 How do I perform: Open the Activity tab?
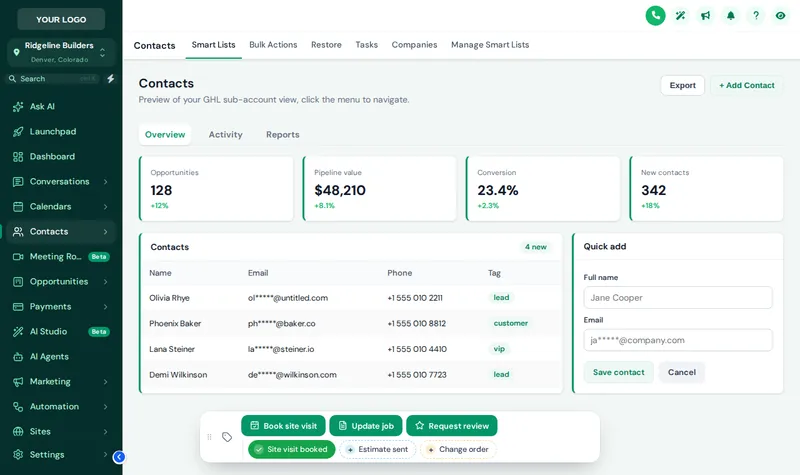pyautogui.click(x=226, y=135)
